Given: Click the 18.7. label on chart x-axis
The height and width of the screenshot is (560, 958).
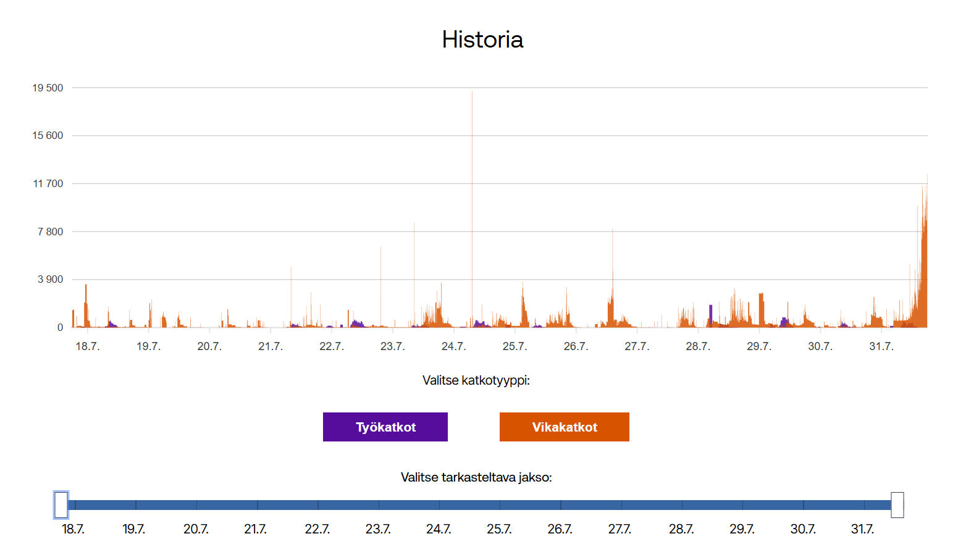Looking at the screenshot, I should tap(87, 346).
